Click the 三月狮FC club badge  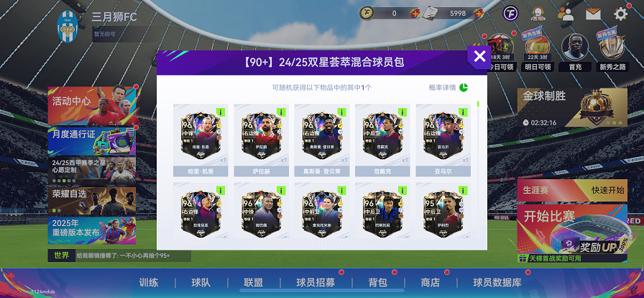(68, 27)
